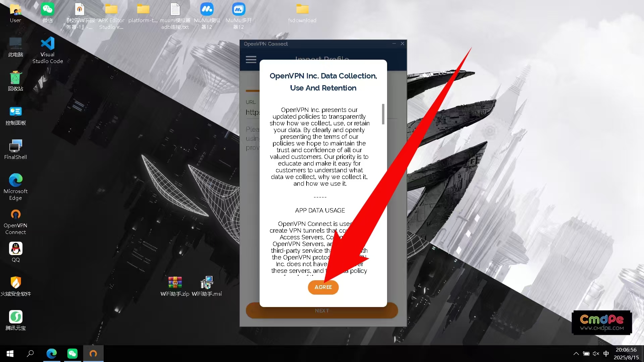Viewport: 644px width, 362px height.
Task: Select the fsdownload folder
Action: tap(302, 13)
